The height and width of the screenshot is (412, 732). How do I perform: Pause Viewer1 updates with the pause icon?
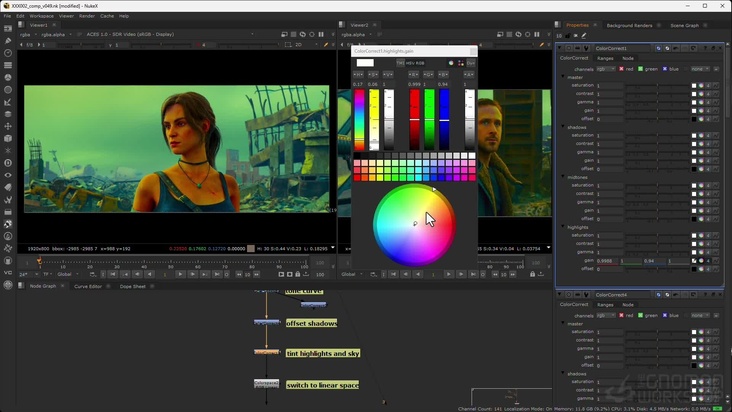click(x=321, y=35)
